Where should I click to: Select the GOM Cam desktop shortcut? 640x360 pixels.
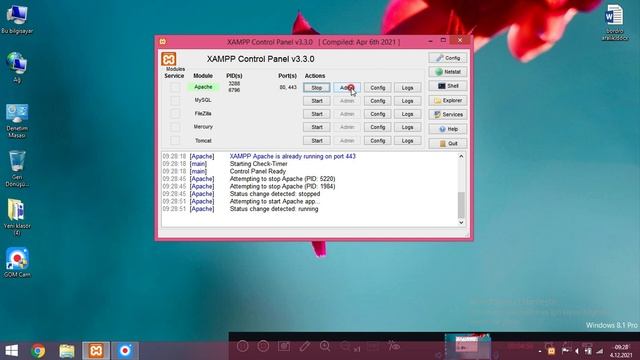(x=17, y=262)
